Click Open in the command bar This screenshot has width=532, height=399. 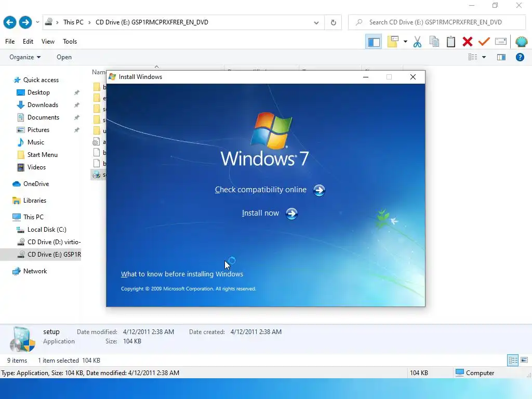tap(64, 57)
